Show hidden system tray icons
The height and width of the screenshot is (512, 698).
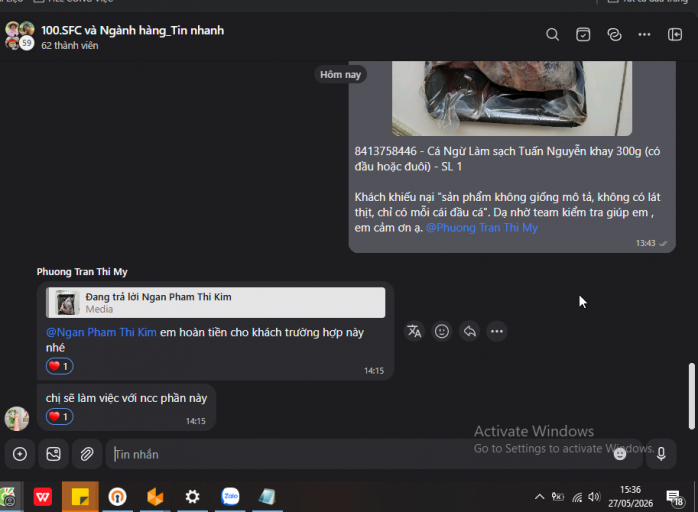coord(539,496)
